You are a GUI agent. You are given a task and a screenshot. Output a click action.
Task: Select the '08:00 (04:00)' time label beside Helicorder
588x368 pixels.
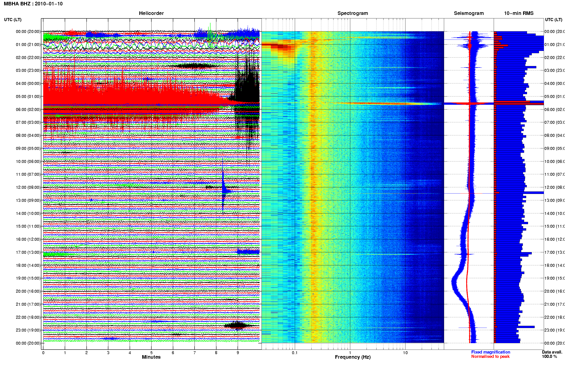tap(28, 135)
